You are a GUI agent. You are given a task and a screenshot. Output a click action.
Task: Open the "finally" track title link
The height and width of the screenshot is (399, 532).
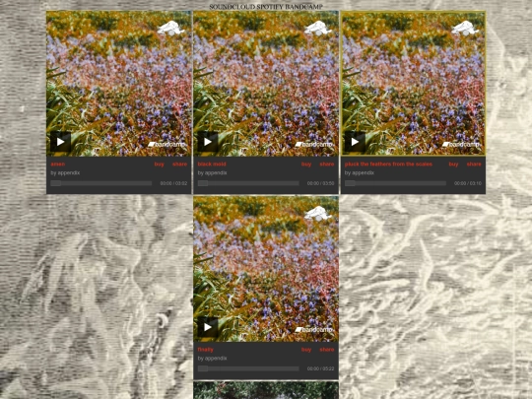205,350
